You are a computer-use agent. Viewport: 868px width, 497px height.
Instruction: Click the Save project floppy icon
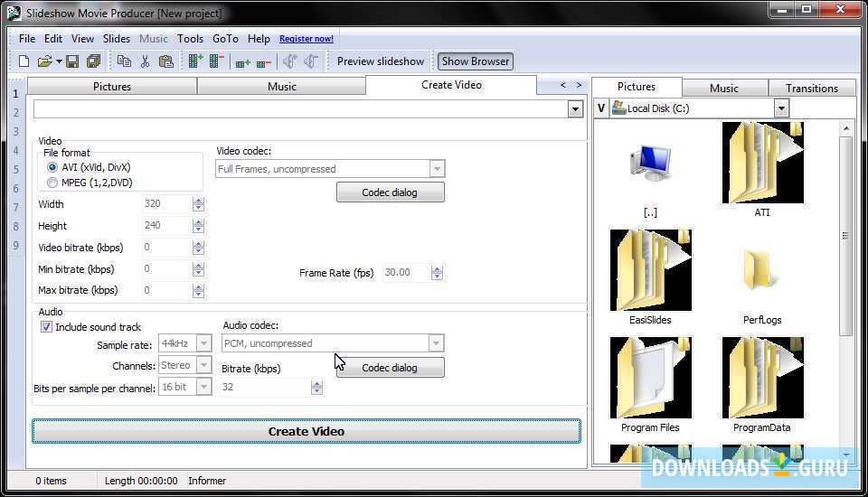(72, 61)
